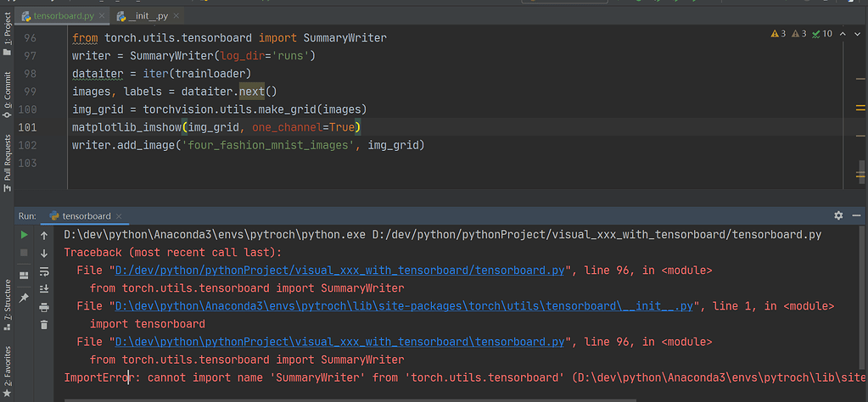Stop the running process square icon
Viewport: 868px width, 402px height.
tap(24, 253)
